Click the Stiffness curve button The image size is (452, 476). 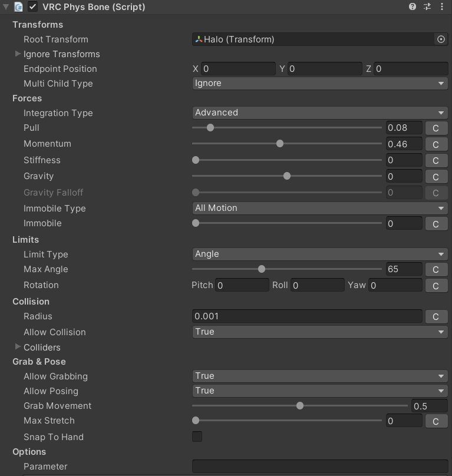click(436, 160)
